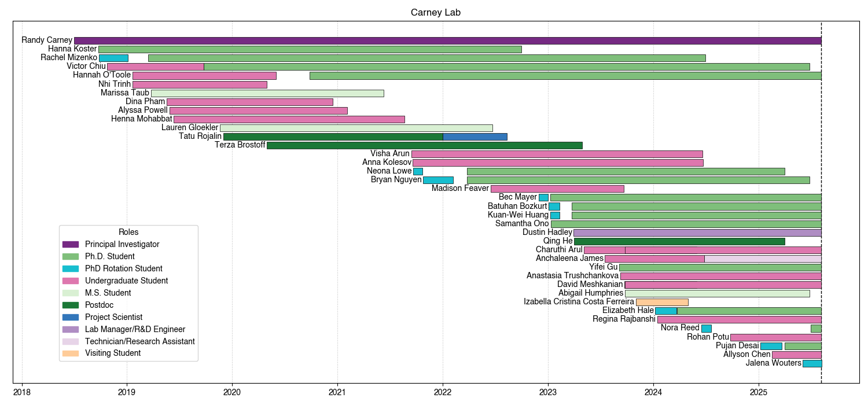The width and height of the screenshot is (868, 405).
Task: Click the name label 'Anastasia Trushchankova'
Action: coord(572,276)
